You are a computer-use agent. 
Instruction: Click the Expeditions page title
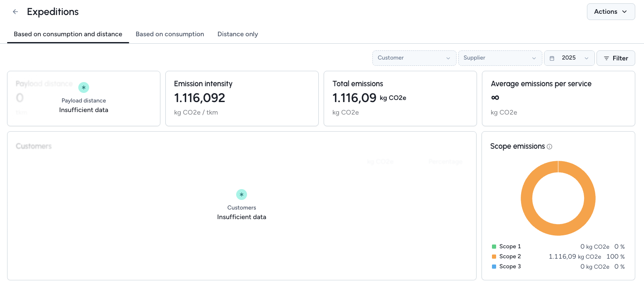(53, 12)
